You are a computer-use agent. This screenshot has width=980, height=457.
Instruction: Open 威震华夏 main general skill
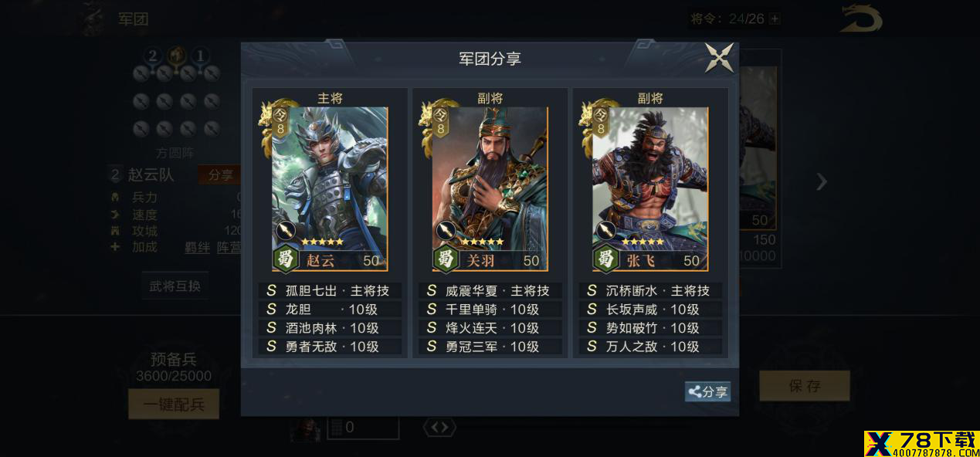(x=490, y=291)
